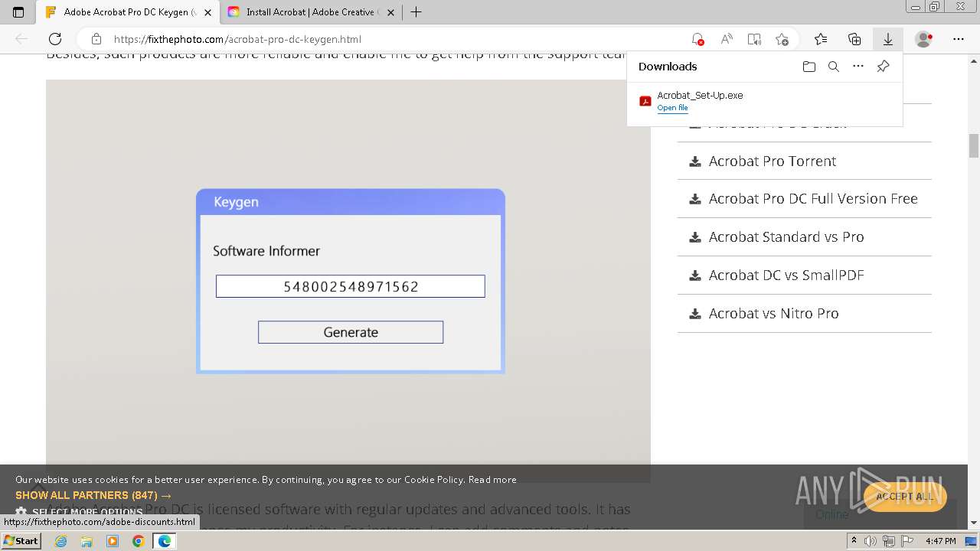Image resolution: width=980 pixels, height=551 pixels.
Task: Accept all cookies button
Action: click(904, 496)
